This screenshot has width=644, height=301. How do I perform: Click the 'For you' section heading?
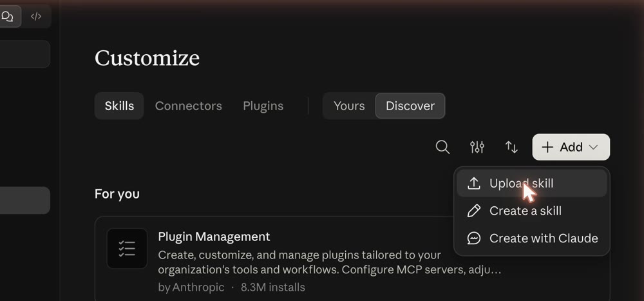tap(117, 194)
